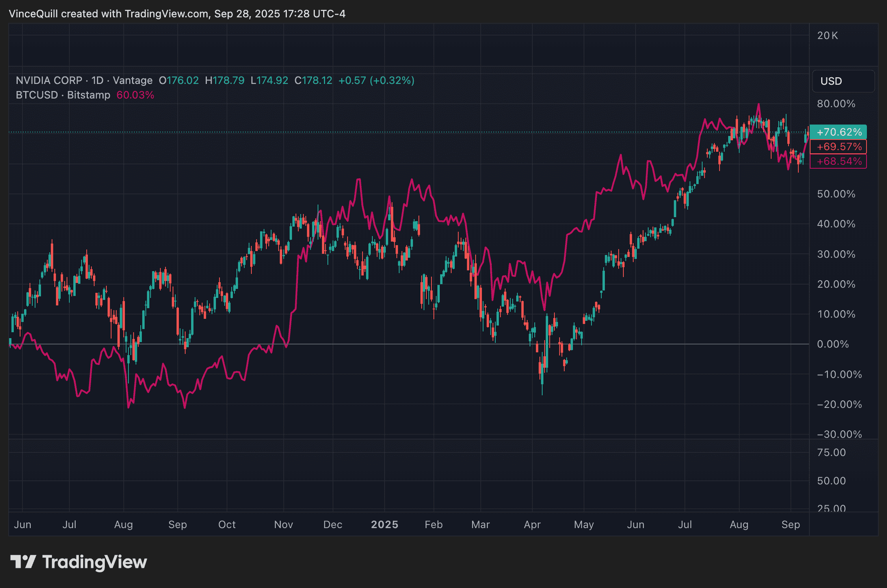The height and width of the screenshot is (588, 887).
Task: Click the 75.00 lower pane scale label
Action: (x=831, y=452)
